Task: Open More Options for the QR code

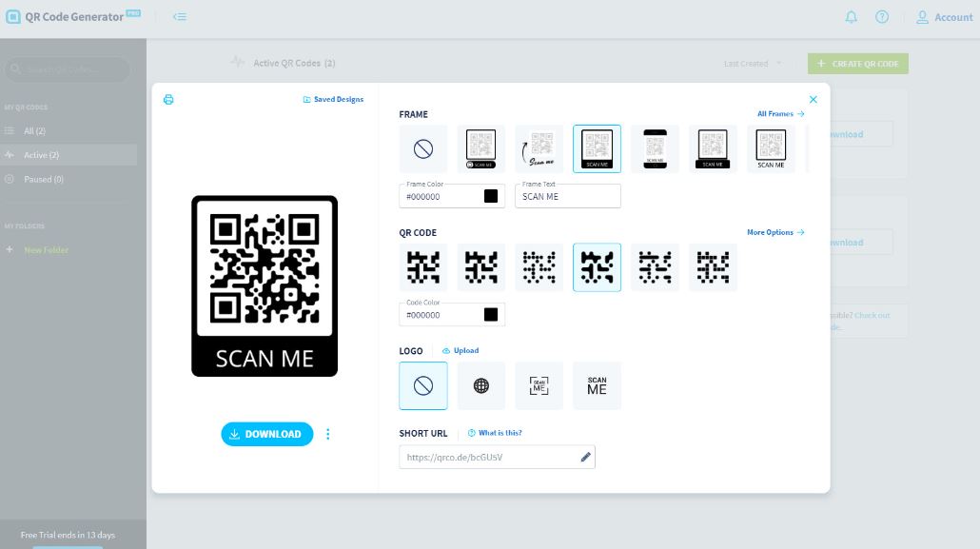Action: tap(775, 232)
